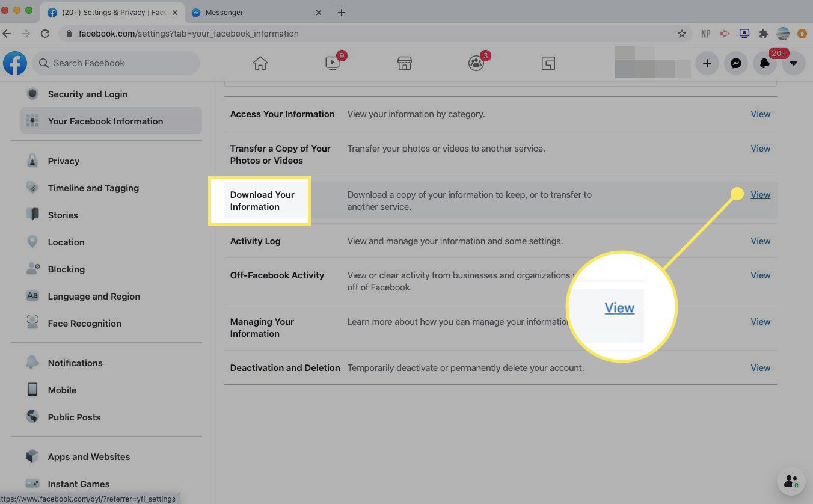Viewport: 813px width, 504px height.
Task: Click the Location pin icon
Action: (x=32, y=242)
